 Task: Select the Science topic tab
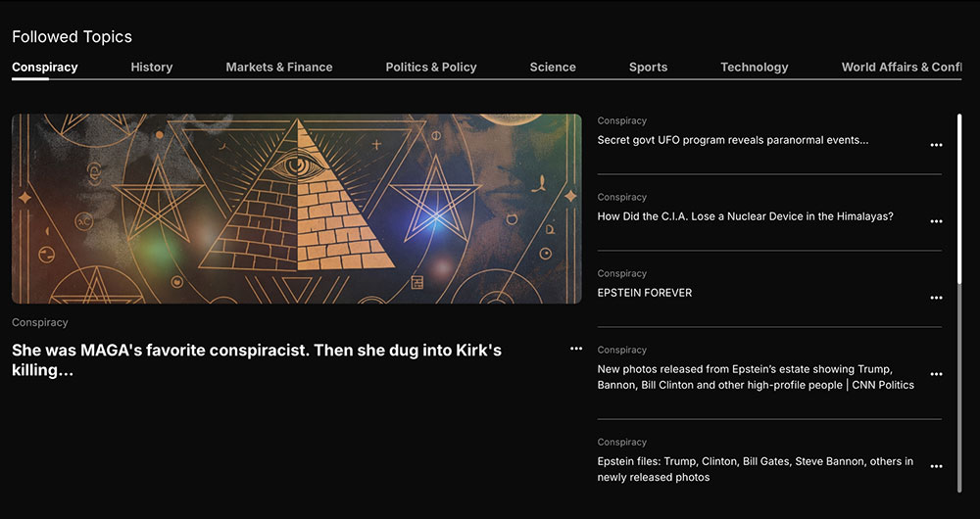[x=553, y=67]
